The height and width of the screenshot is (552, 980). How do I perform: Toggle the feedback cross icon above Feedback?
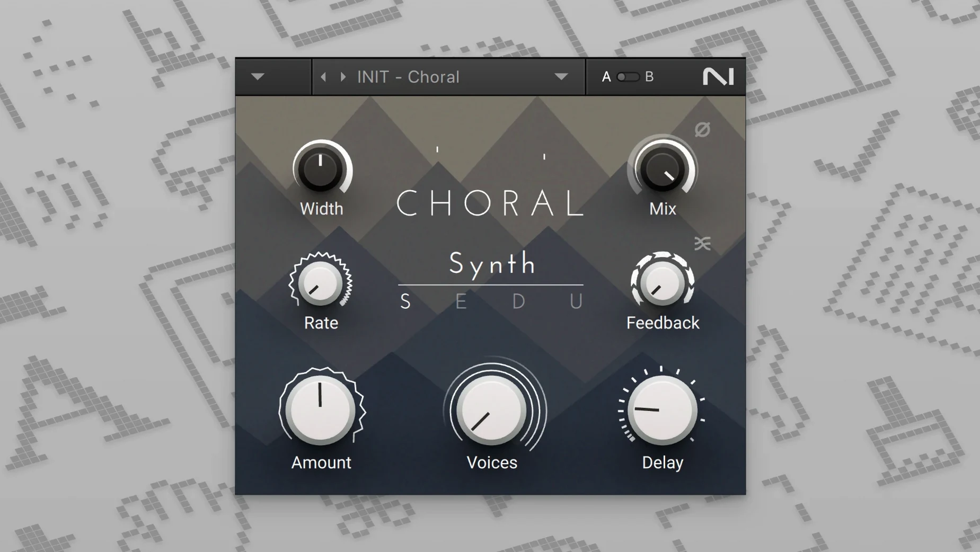point(703,243)
